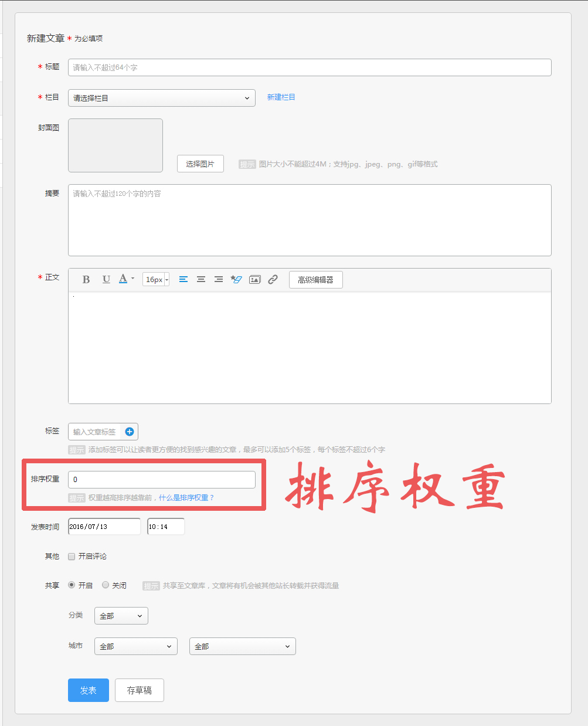Apply underline formatting in editor

106,280
